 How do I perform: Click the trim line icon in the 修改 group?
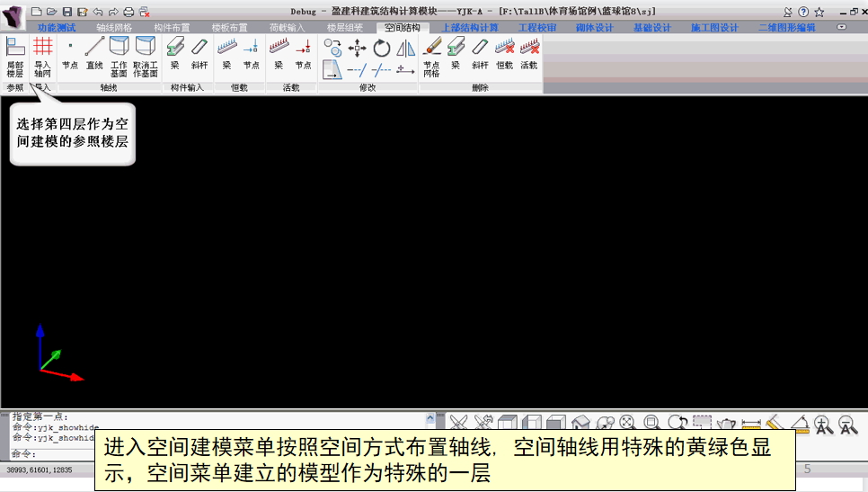(357, 70)
